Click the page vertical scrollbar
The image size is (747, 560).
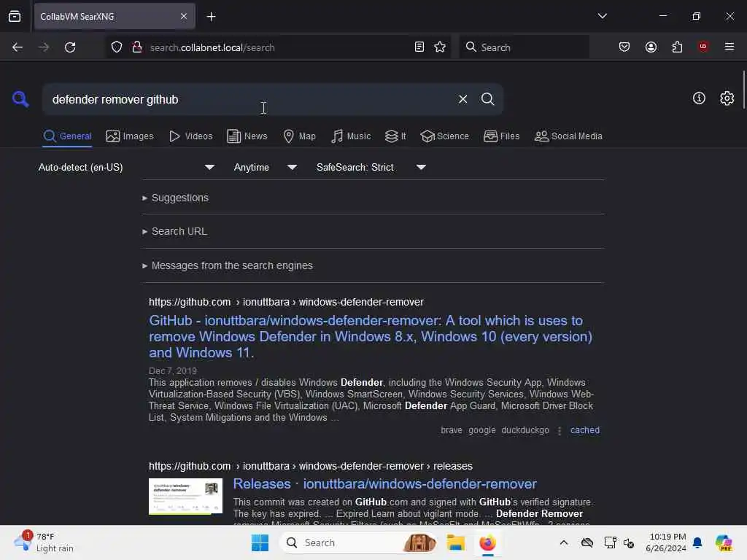point(743,90)
